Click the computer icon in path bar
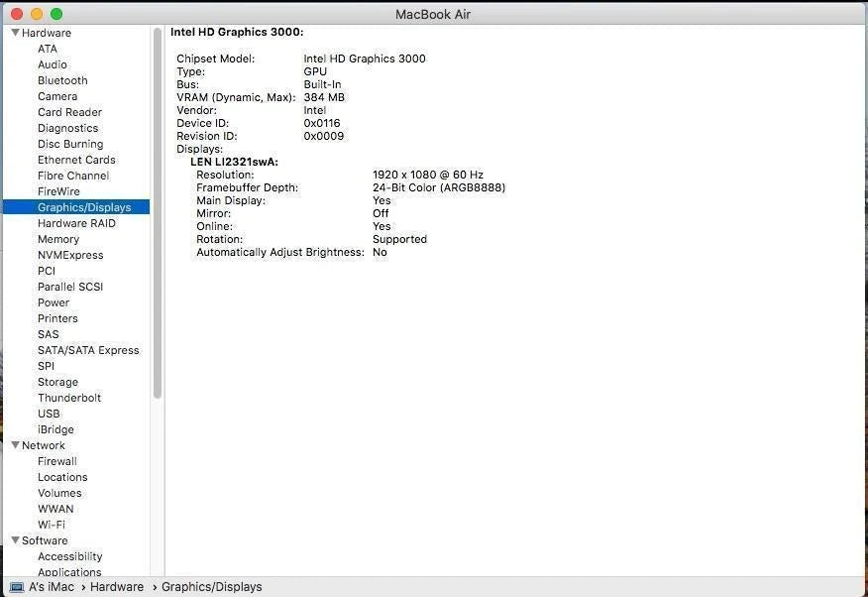Image resolution: width=868 pixels, height=597 pixels. coord(16,587)
